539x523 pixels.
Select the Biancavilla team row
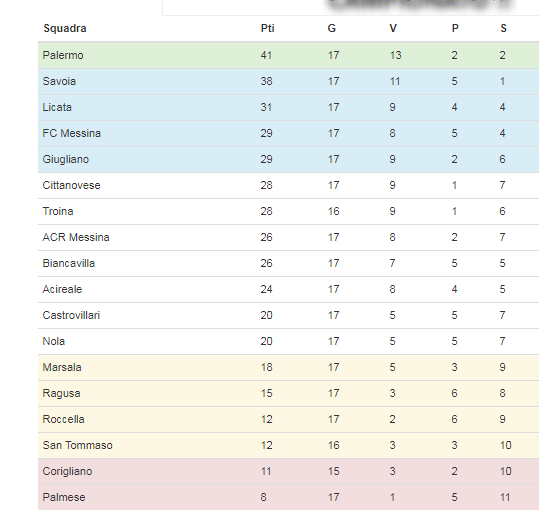288,263
